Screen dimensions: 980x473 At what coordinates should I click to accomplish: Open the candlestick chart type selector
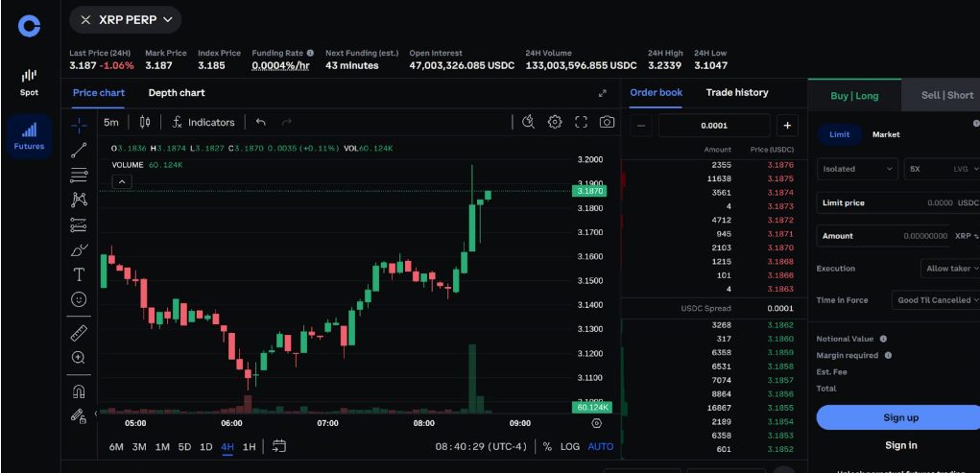tap(145, 122)
